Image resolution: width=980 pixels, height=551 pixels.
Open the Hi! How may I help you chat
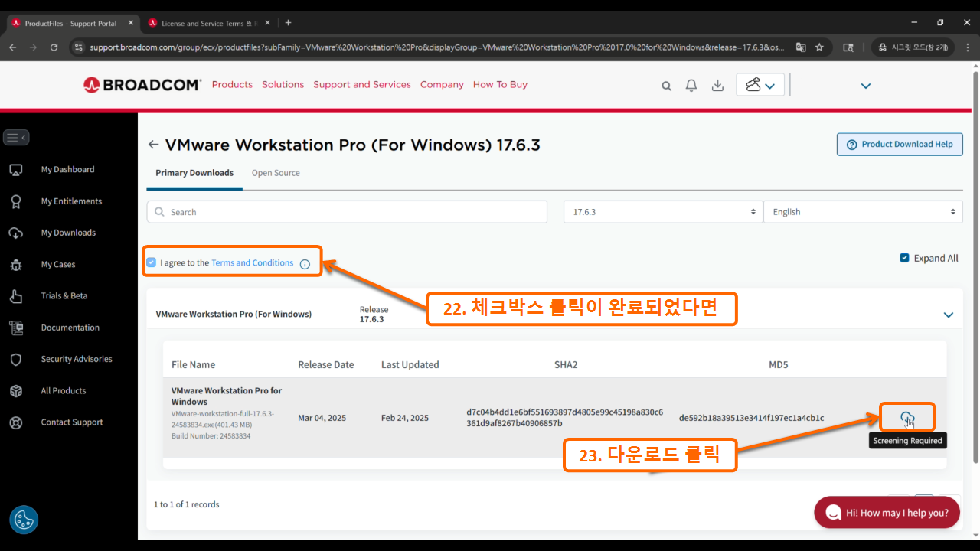coord(887,513)
